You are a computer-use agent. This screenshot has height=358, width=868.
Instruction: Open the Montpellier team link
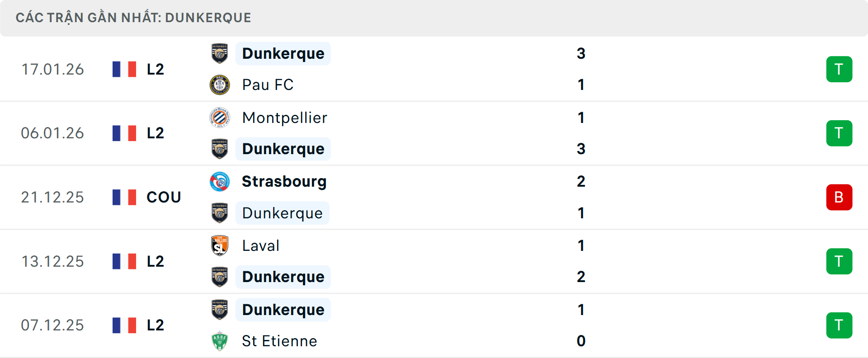click(284, 118)
